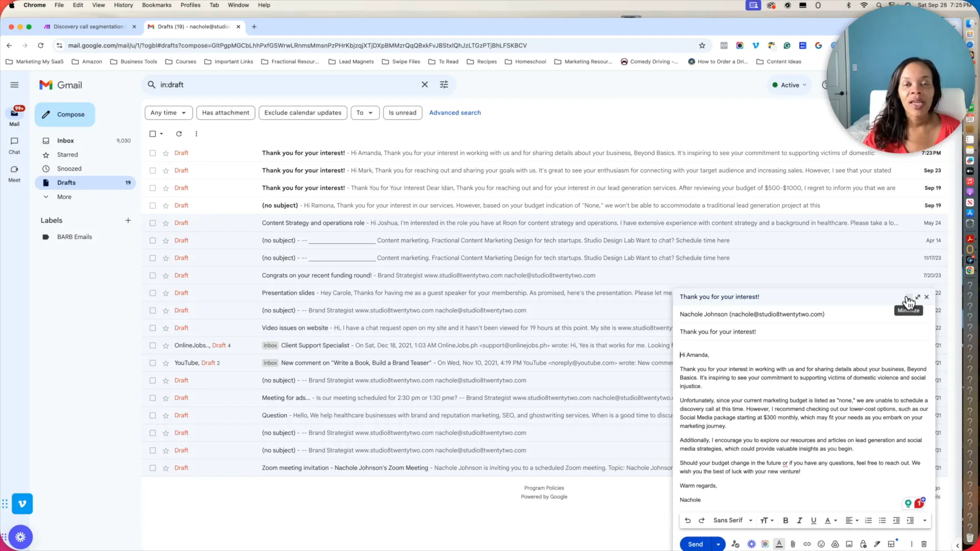980x551 pixels.
Task: Click the Advanced search button
Action: [455, 112]
